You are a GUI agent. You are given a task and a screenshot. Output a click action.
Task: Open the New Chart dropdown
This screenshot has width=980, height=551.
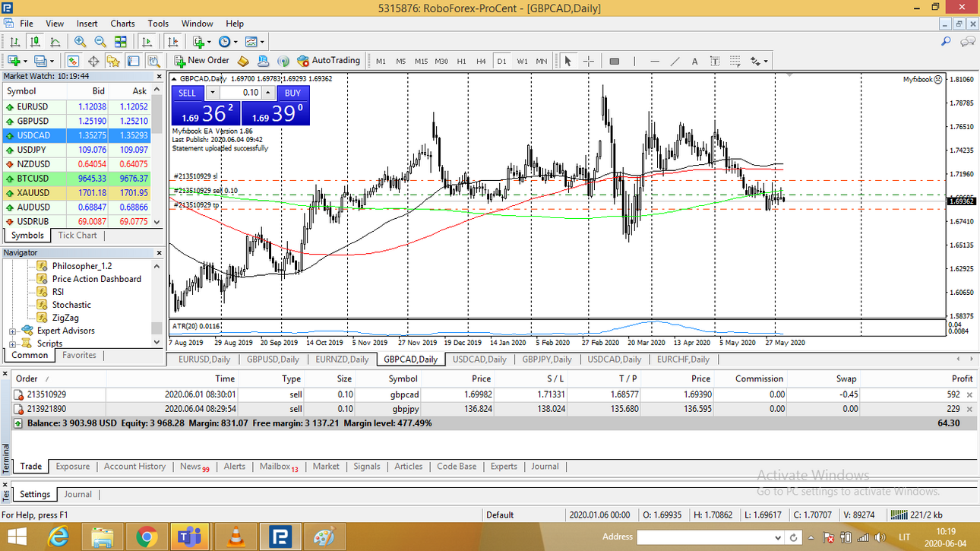click(x=17, y=61)
